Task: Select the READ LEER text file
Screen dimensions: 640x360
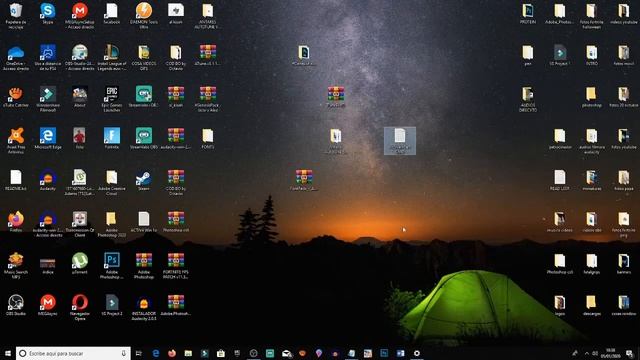Action: pos(560,180)
